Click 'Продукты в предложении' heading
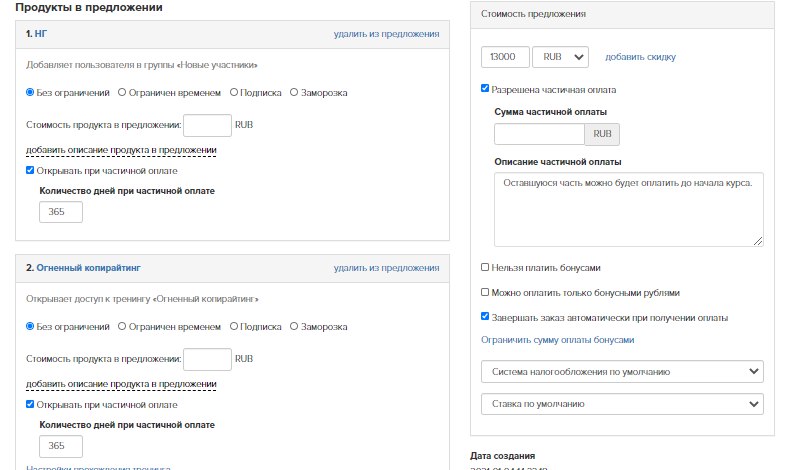This screenshot has height=470, width=785. (89, 8)
